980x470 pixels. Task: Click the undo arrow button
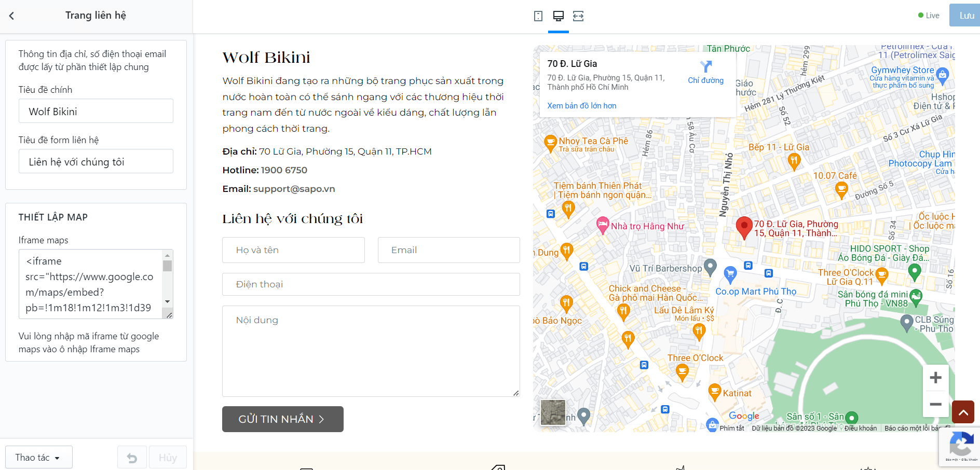(132, 458)
